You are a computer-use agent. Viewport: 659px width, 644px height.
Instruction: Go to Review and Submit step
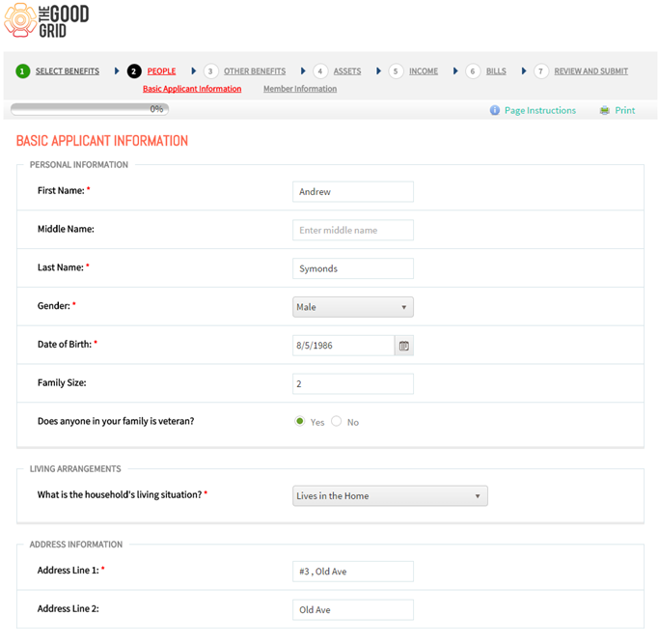[590, 71]
